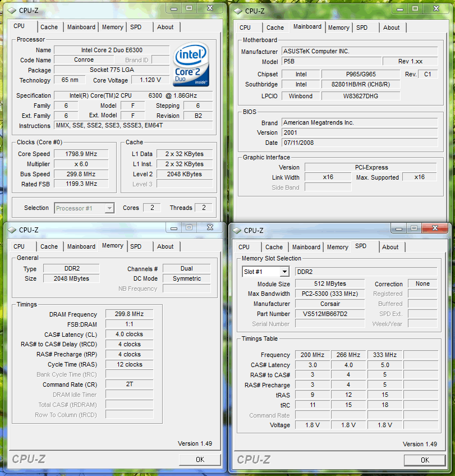Click the '2T' command rate value
Screen dimensions: 455x476
(129, 384)
